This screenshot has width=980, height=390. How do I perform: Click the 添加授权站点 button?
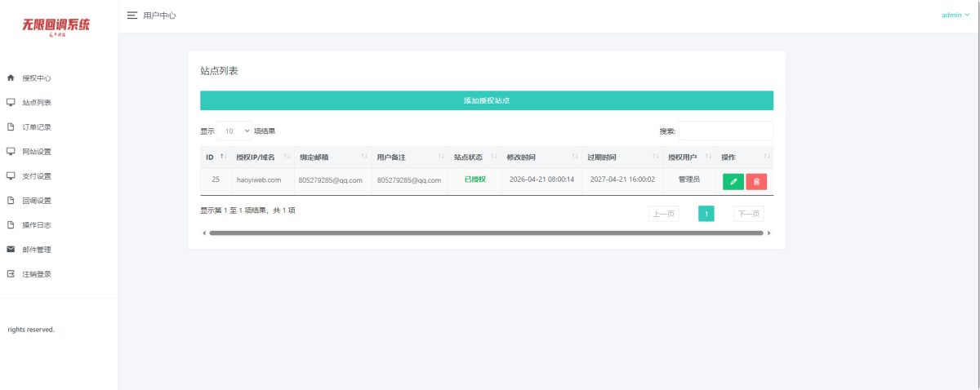point(487,100)
